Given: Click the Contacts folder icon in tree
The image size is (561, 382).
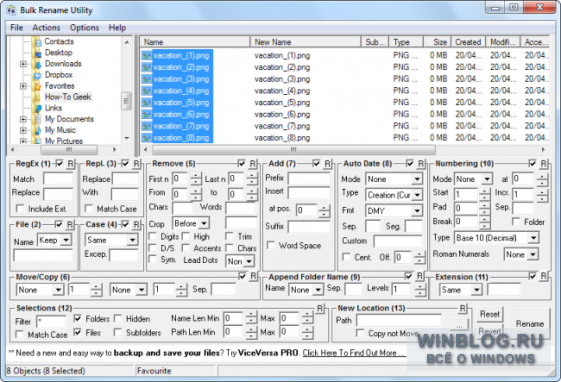Looking at the screenshot, I should pyautogui.click(x=37, y=42).
